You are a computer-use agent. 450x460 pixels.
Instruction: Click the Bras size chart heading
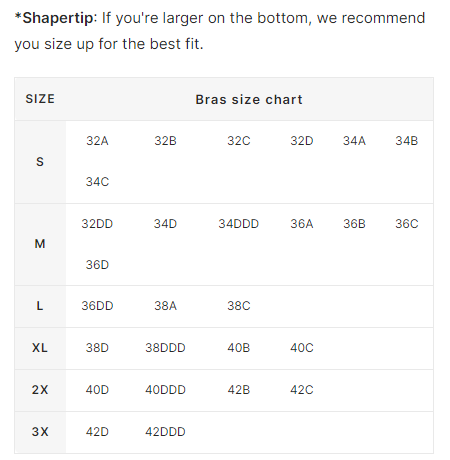[249, 100]
